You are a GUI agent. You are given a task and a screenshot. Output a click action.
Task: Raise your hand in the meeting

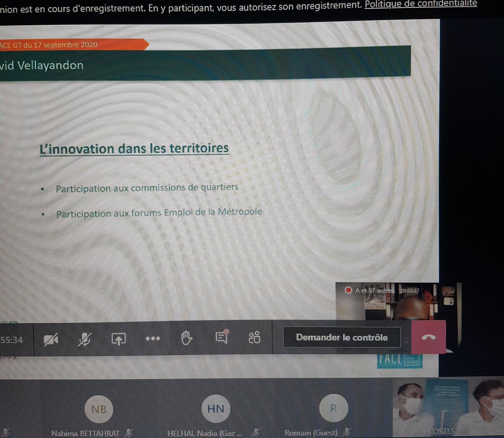(x=186, y=338)
